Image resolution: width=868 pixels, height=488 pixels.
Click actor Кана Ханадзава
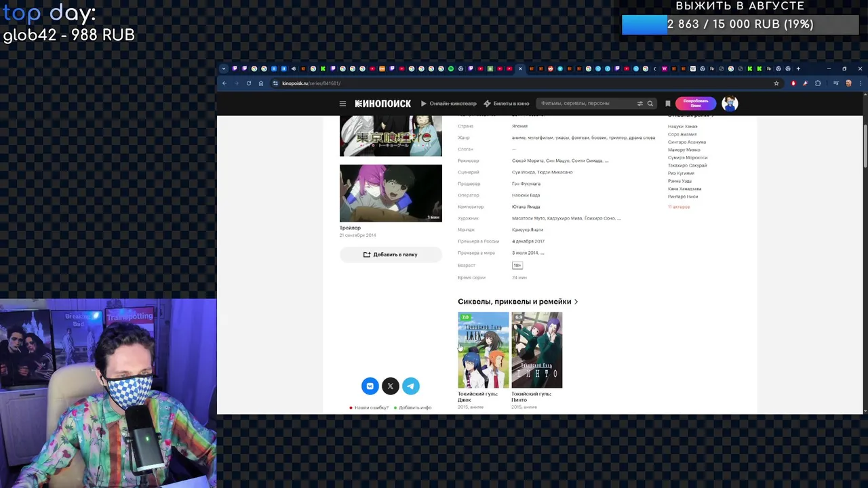[x=685, y=189]
